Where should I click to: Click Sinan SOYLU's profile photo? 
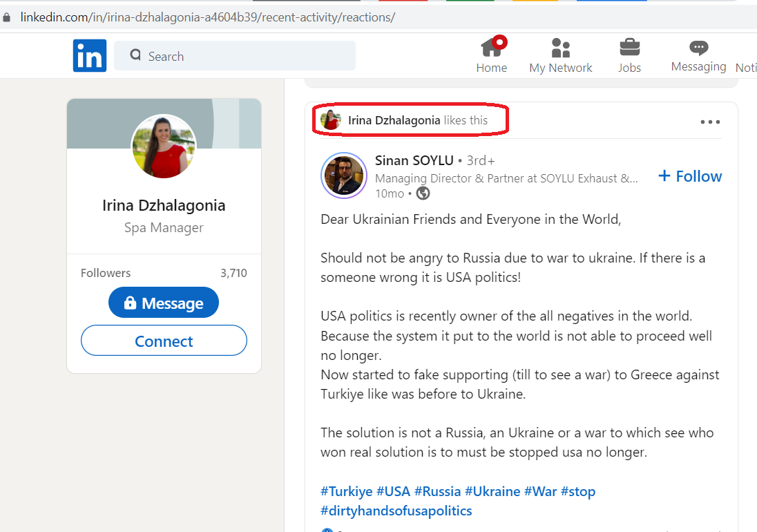click(x=344, y=175)
